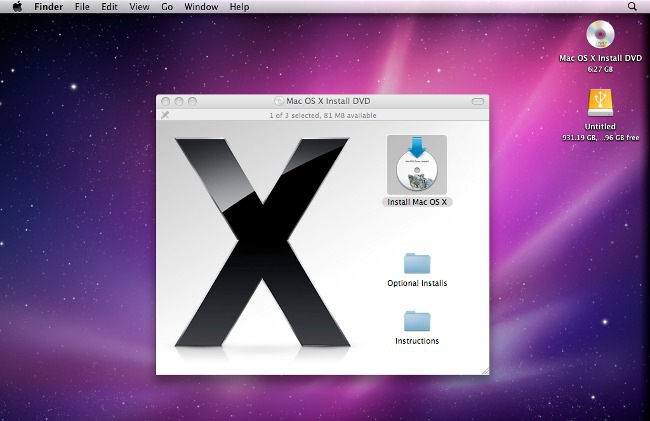The height and width of the screenshot is (421, 650).
Task: Select the Mac OS X Install DVD desktop disc
Action: point(600,35)
